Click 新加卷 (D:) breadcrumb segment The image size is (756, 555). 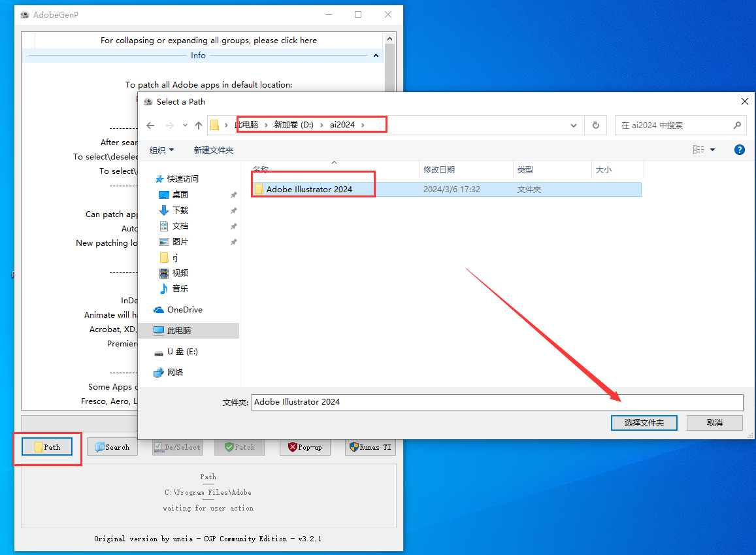click(293, 125)
